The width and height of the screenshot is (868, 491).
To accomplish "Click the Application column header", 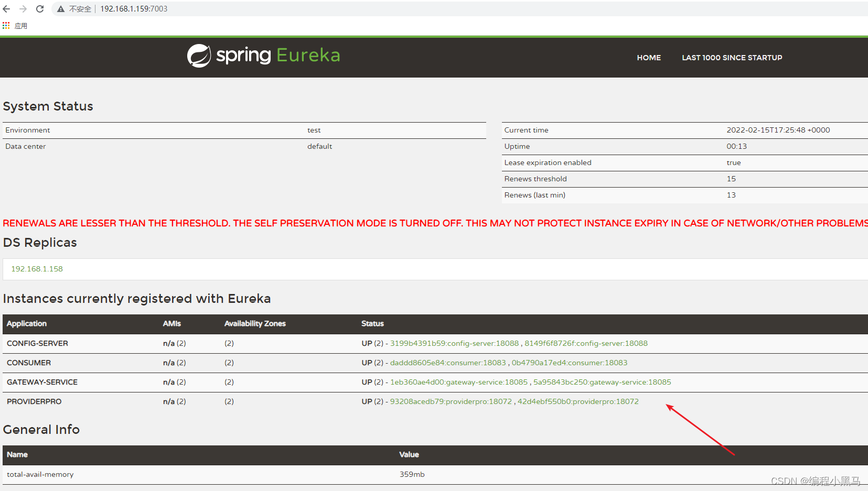I will [27, 324].
